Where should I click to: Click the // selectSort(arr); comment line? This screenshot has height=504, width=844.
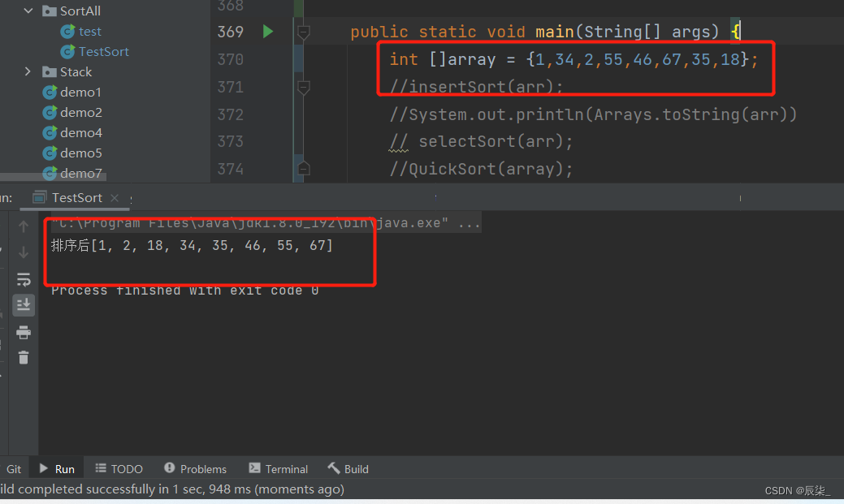[x=481, y=141]
